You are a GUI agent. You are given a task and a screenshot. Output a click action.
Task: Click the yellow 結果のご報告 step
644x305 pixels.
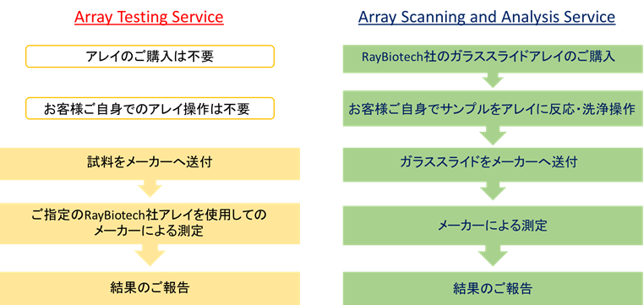[150, 288]
